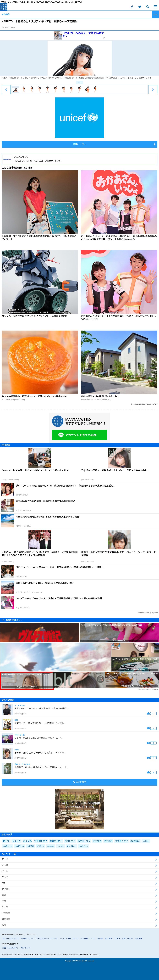Open グッドワイフ 第9話視聴率 article link
The image size is (159, 980).
65,485
